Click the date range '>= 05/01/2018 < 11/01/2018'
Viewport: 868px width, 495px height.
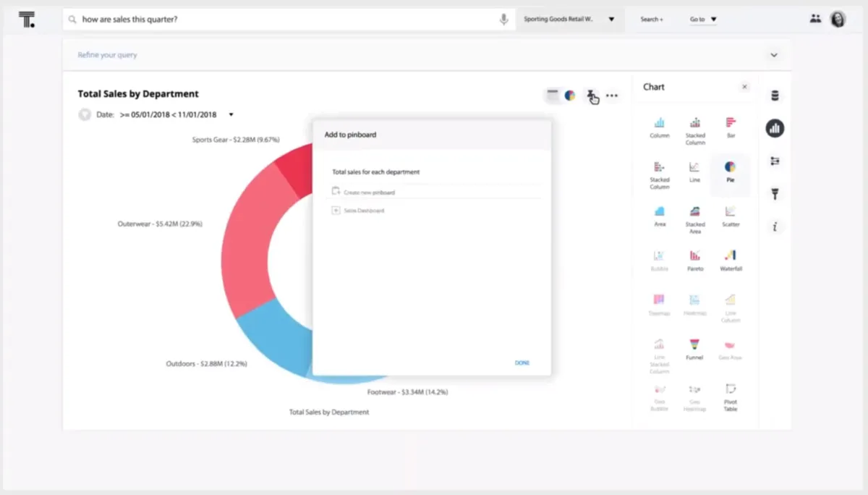[168, 114]
